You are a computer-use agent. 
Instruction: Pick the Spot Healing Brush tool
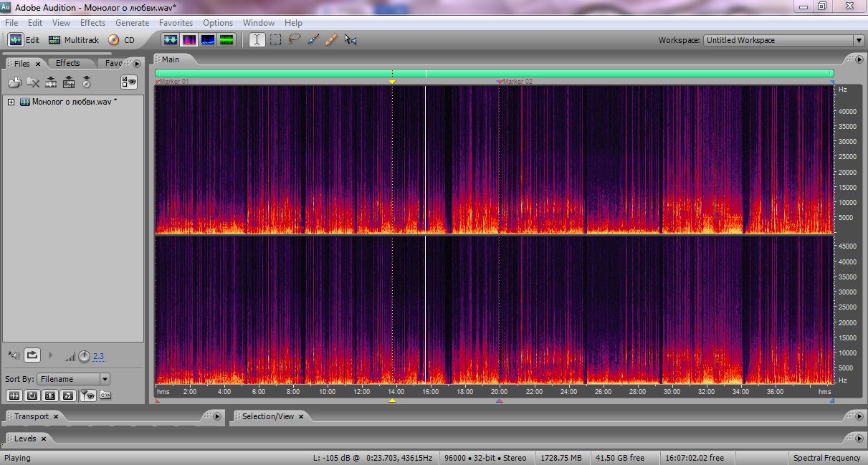tap(331, 40)
